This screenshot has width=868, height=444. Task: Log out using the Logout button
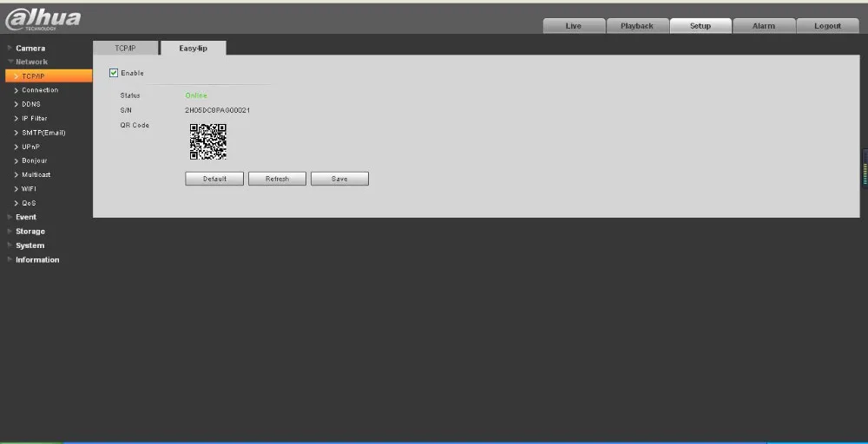point(827,26)
